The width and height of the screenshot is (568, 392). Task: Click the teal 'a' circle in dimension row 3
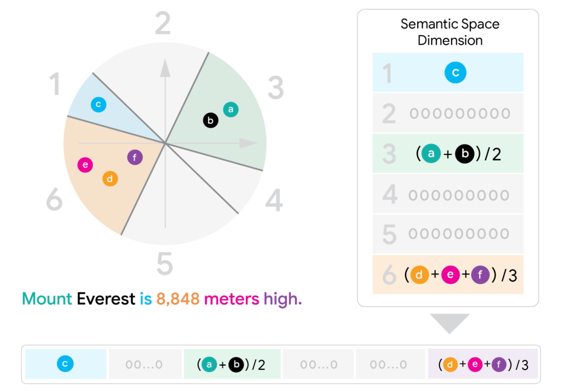coord(431,153)
